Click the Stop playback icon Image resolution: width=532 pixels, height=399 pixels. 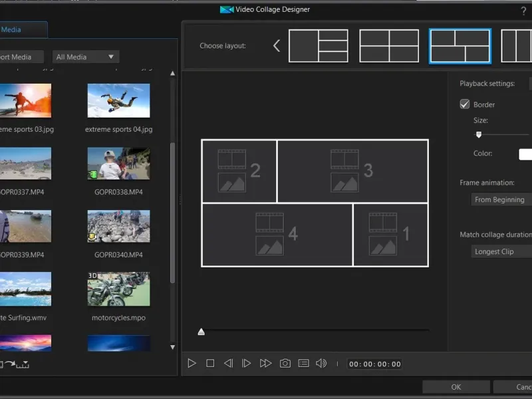click(x=210, y=363)
